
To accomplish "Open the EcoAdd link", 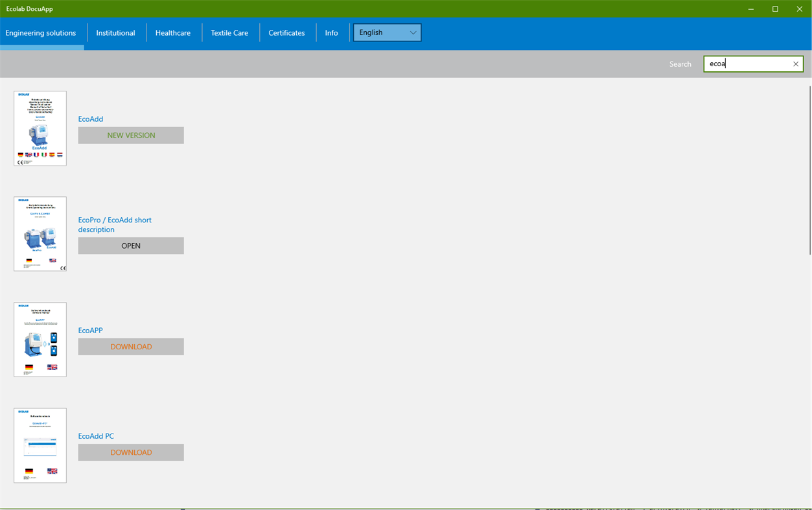I will pos(90,119).
